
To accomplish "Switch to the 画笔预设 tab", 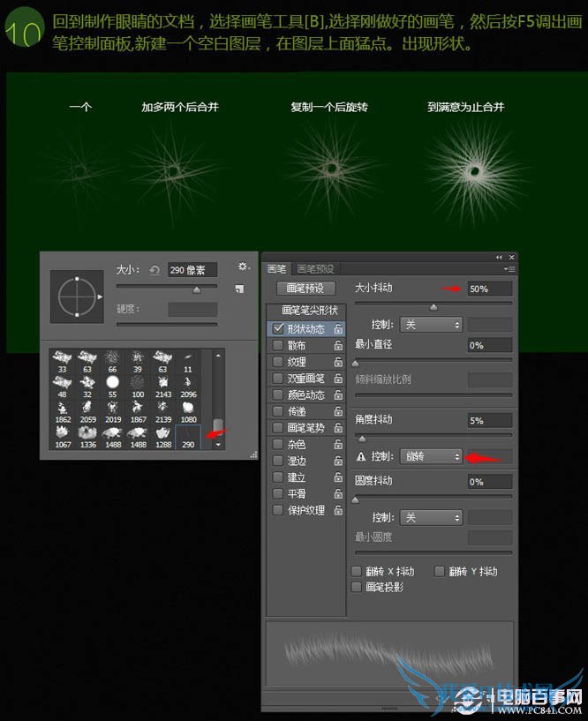I will tap(315, 268).
